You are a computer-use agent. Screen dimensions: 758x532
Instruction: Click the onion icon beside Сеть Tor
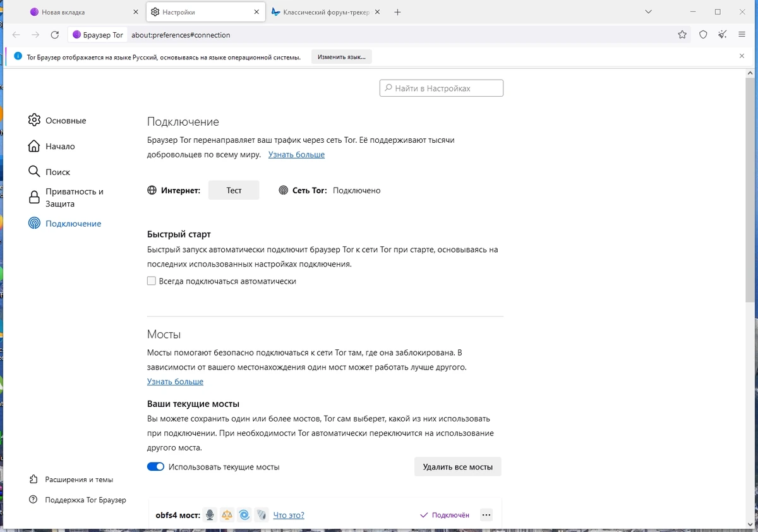tap(283, 190)
